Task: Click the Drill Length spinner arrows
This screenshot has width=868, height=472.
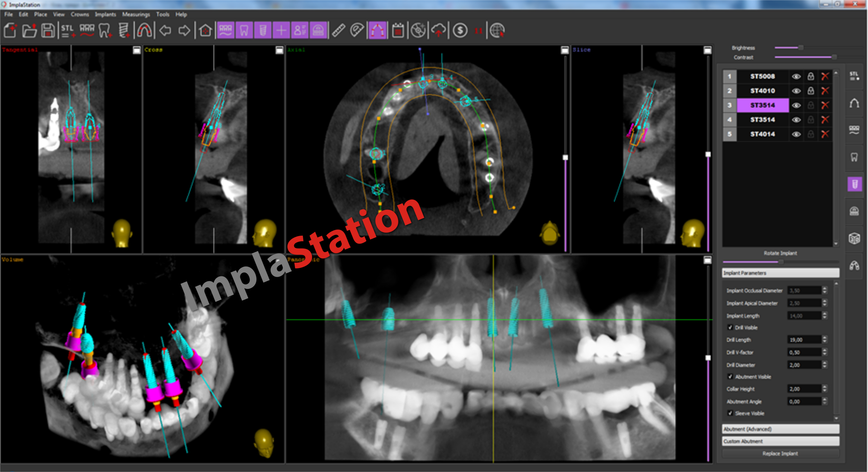Action: click(825, 340)
